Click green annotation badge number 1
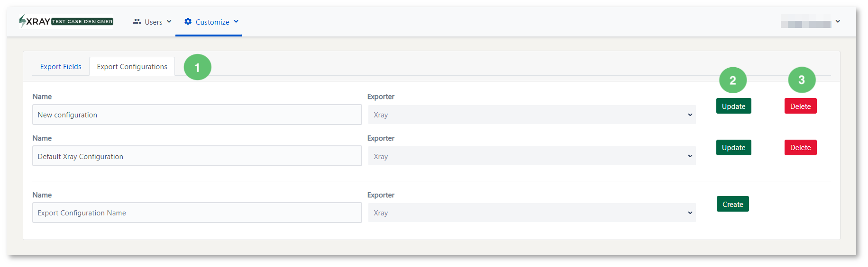868x267 pixels. click(197, 67)
